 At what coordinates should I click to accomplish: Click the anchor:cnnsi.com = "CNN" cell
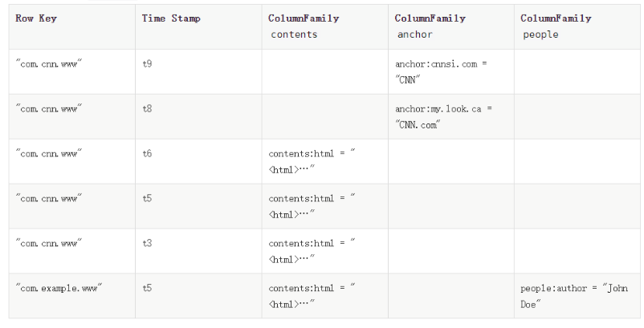(x=451, y=71)
